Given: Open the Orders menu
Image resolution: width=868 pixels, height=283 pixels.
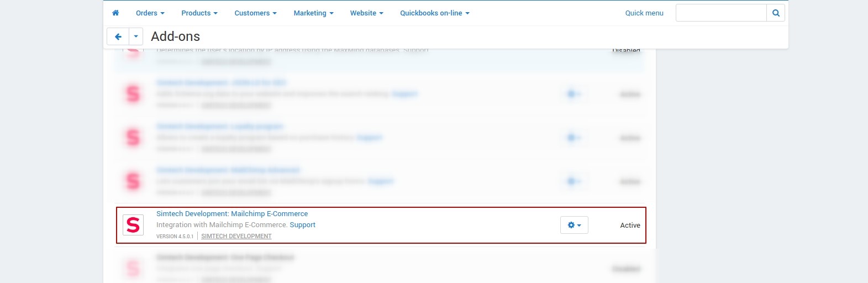Looking at the screenshot, I should (x=150, y=13).
